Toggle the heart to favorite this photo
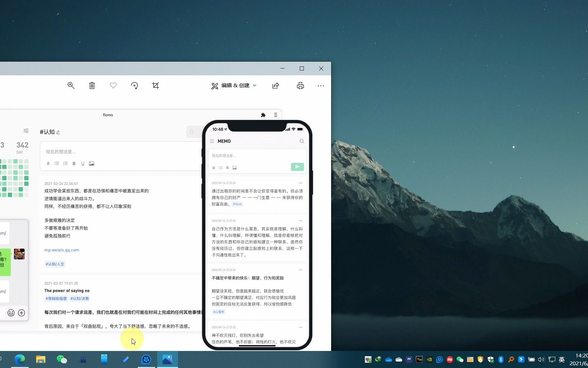The height and width of the screenshot is (368, 588). 113,86
